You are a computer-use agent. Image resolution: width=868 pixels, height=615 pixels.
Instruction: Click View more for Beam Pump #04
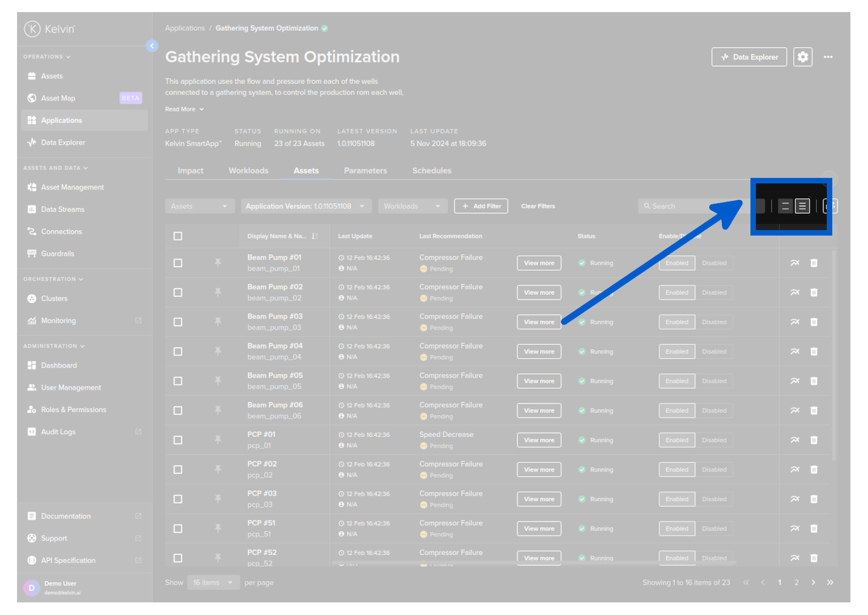(x=538, y=351)
